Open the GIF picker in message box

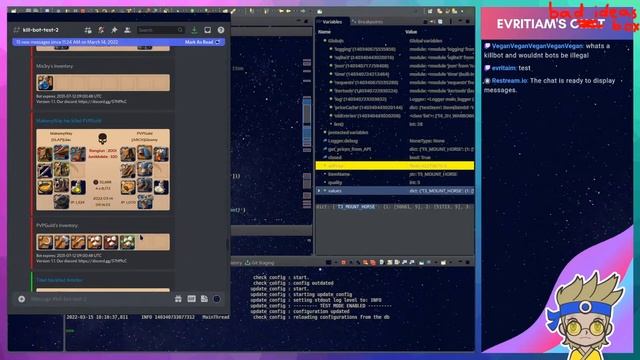click(x=191, y=299)
